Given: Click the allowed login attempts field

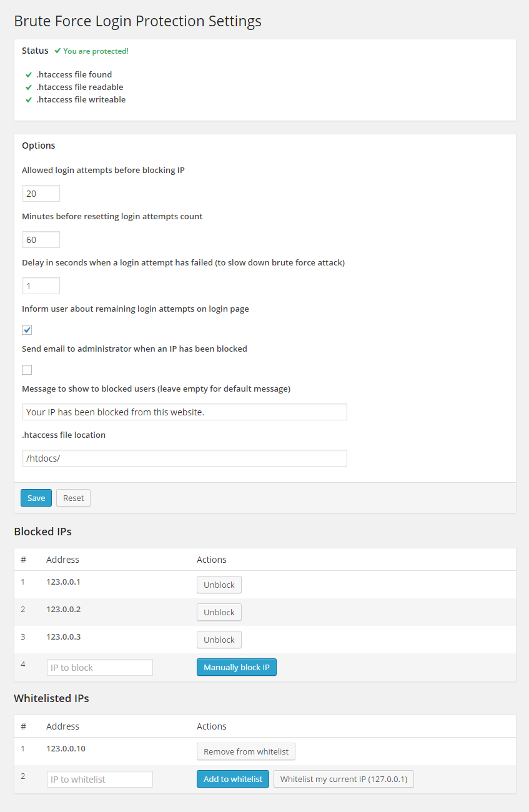Looking at the screenshot, I should click(x=41, y=194).
